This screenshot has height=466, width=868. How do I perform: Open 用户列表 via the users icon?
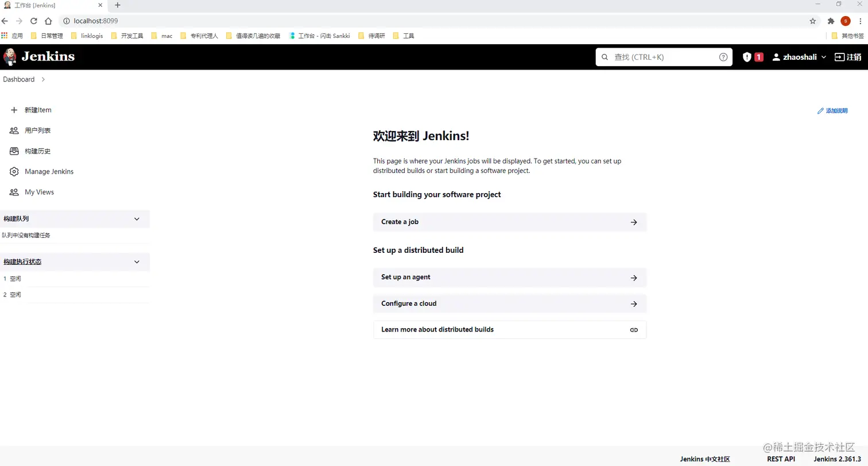pyautogui.click(x=14, y=130)
